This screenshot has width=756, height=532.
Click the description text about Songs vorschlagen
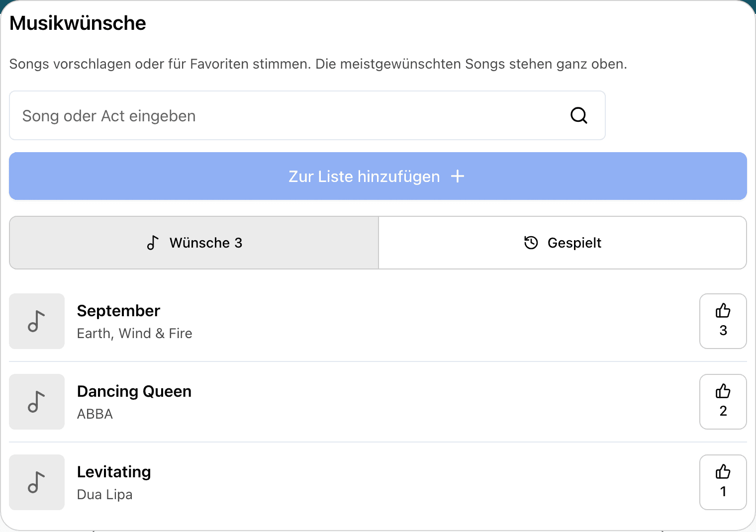coord(318,64)
